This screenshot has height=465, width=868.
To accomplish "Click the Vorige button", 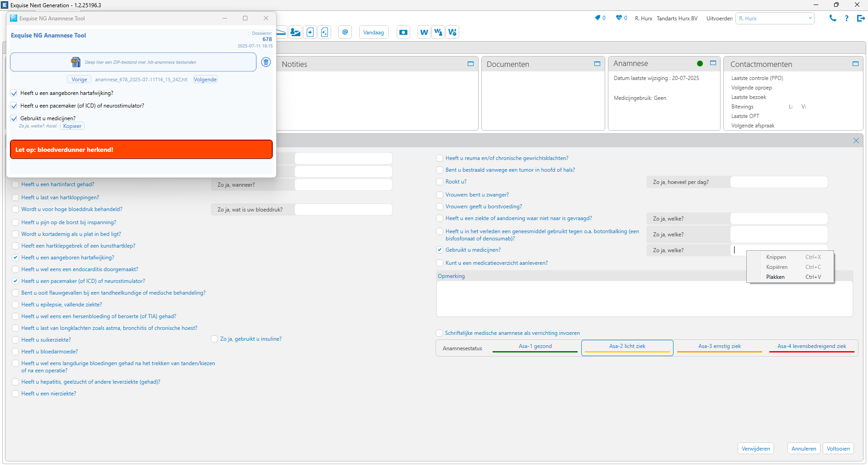I will [x=79, y=80].
